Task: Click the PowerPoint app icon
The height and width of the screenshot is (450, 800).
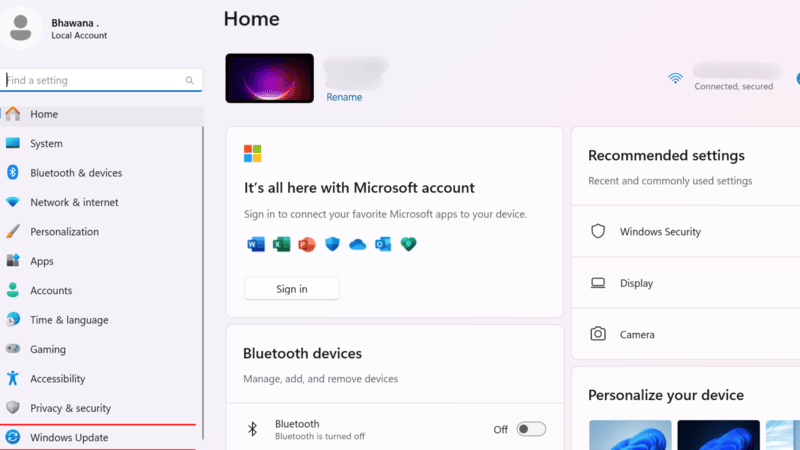Action: (307, 244)
